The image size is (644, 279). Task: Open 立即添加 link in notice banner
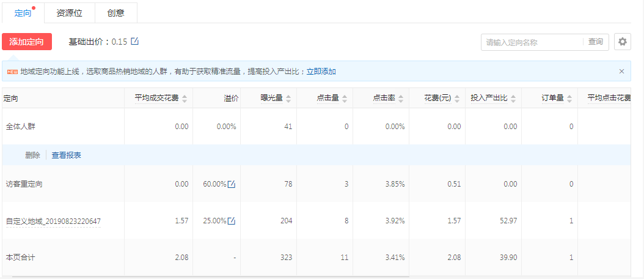pyautogui.click(x=321, y=72)
